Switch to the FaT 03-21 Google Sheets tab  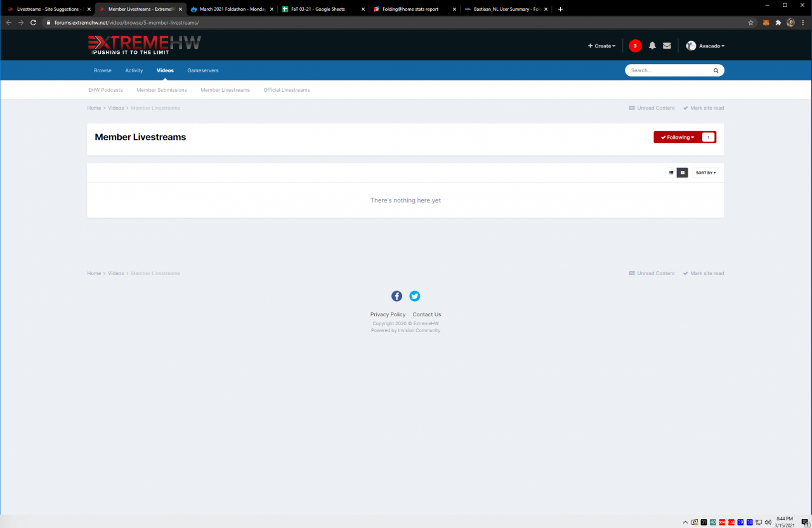point(322,9)
